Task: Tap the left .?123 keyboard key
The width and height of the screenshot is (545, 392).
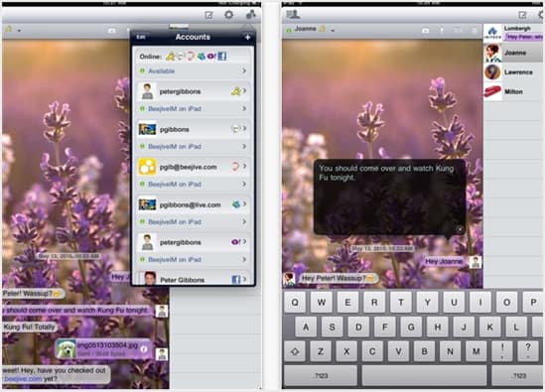Action: coord(321,376)
